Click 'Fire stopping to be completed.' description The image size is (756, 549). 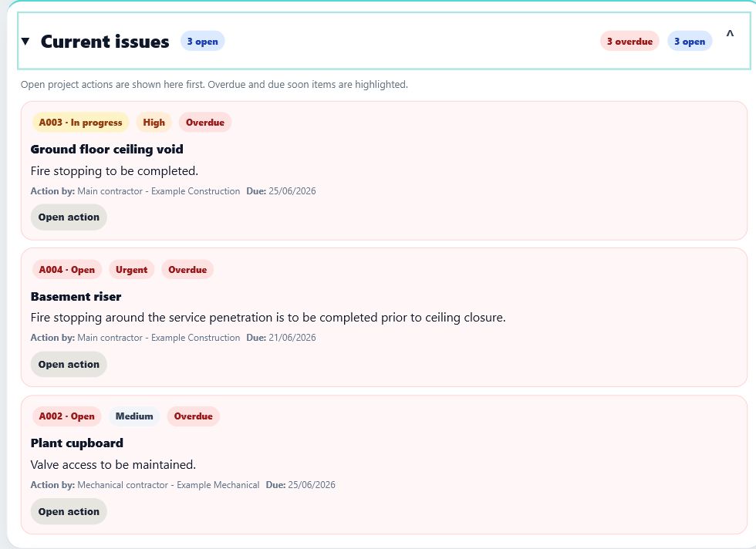point(114,171)
